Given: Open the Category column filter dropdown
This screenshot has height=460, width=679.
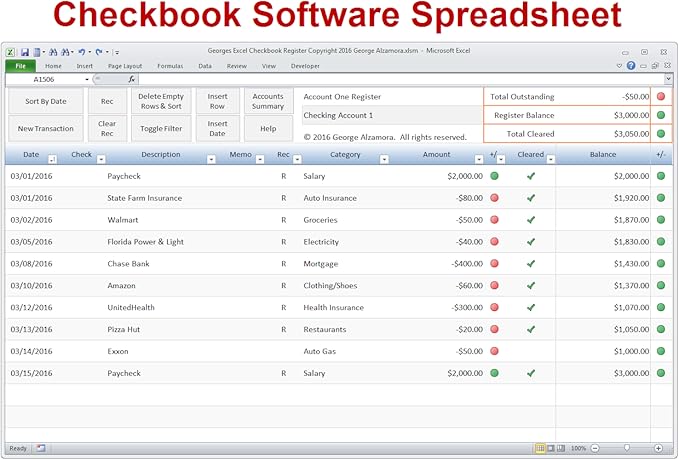Looking at the screenshot, I should (383, 158).
